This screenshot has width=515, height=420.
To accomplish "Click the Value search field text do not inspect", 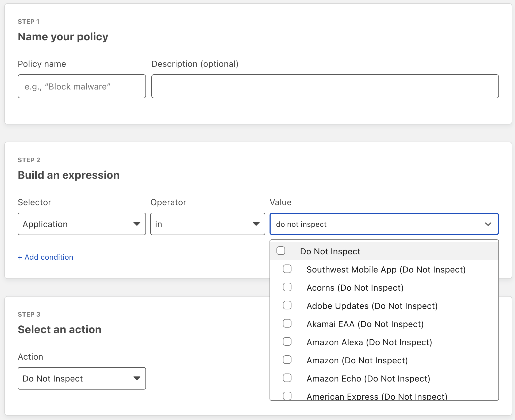I will tap(301, 224).
